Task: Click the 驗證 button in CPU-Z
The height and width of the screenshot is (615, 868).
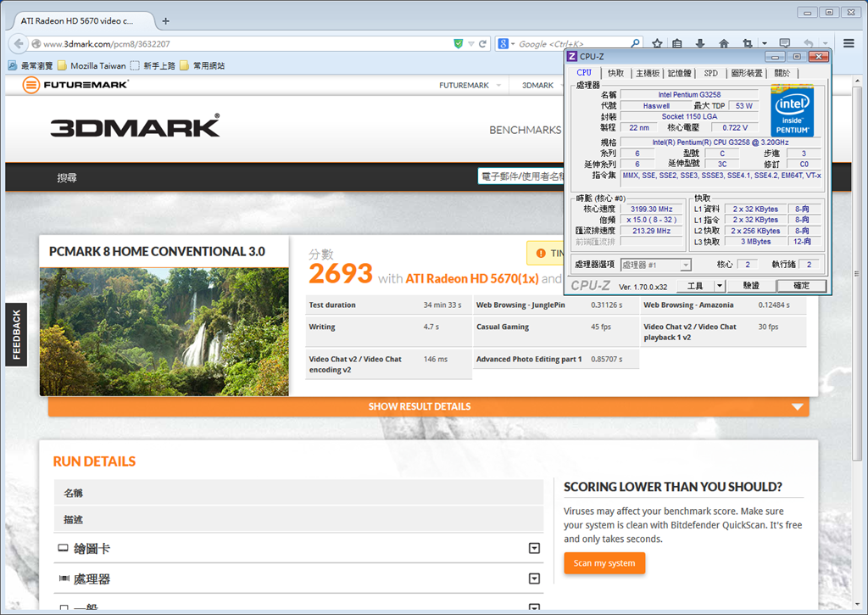Action: click(751, 286)
